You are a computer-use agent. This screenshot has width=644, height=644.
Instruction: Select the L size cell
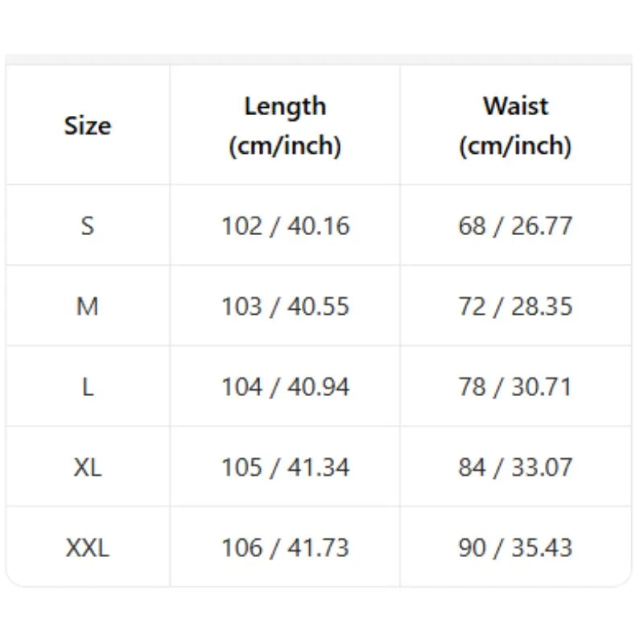tap(88, 386)
